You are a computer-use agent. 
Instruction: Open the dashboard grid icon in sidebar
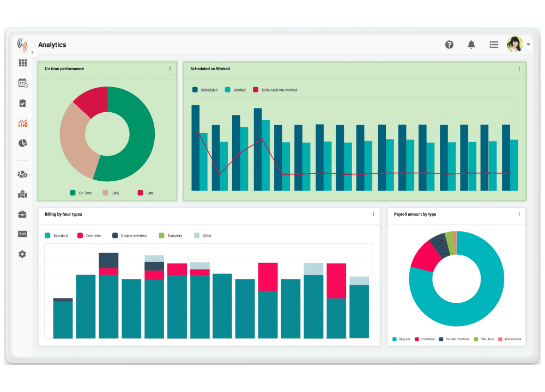[22, 63]
